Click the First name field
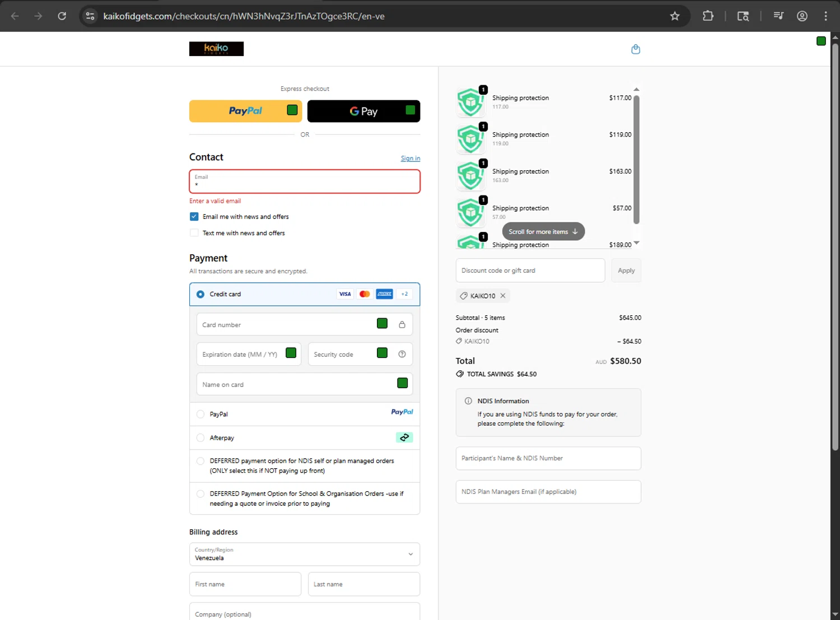 click(x=245, y=584)
